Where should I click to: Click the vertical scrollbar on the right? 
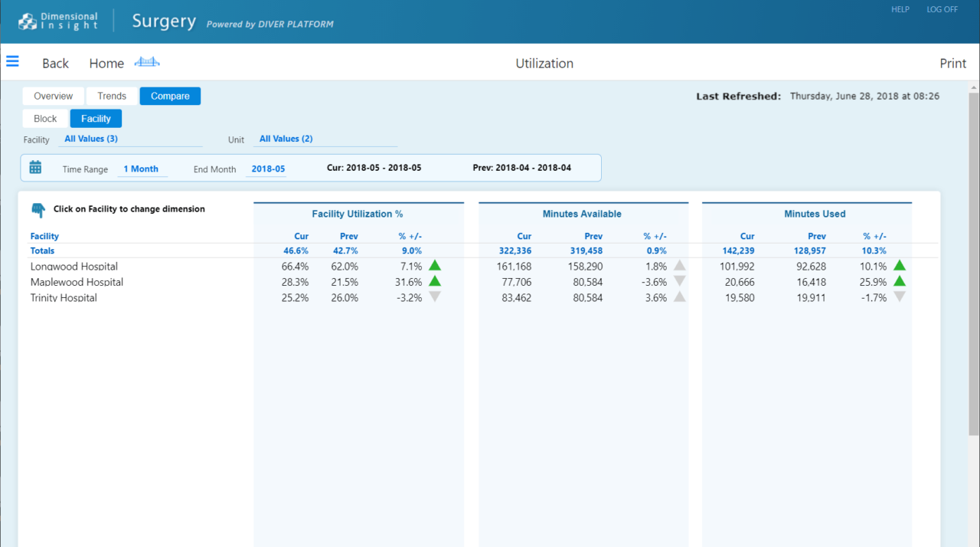click(974, 260)
